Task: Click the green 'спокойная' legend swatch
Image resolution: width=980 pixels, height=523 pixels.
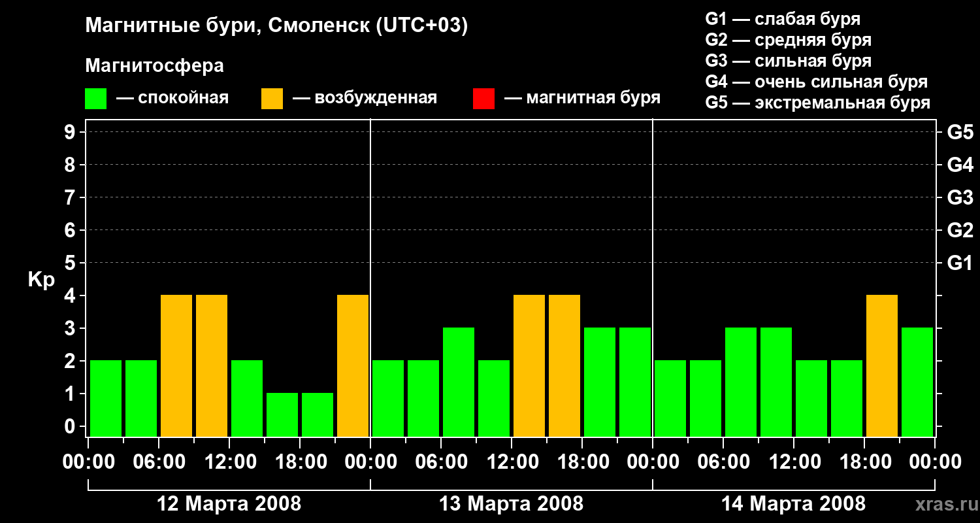Action: (96, 99)
